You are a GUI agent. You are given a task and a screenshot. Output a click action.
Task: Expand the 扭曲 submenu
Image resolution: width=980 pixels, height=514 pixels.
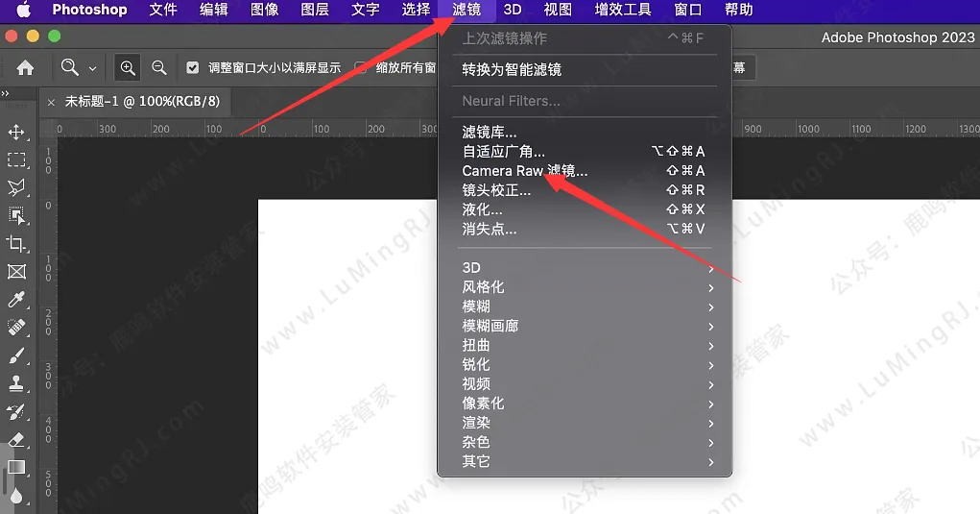point(585,345)
